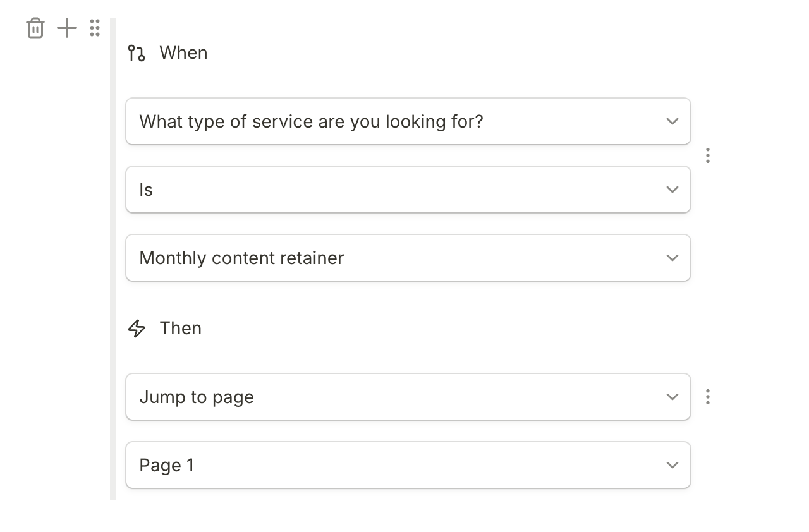Expand chevron on 'Monthly content retainer' field

672,258
